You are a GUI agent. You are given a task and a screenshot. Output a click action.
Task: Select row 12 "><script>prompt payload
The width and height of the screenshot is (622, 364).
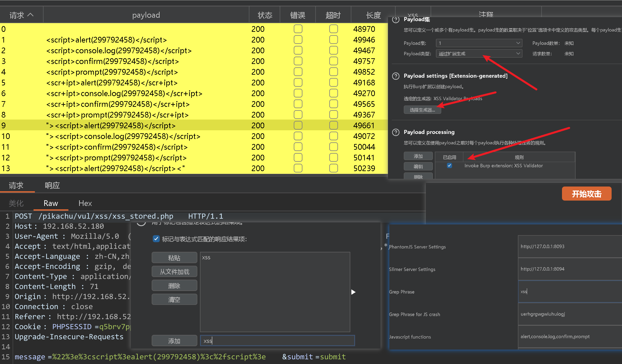[194, 158]
